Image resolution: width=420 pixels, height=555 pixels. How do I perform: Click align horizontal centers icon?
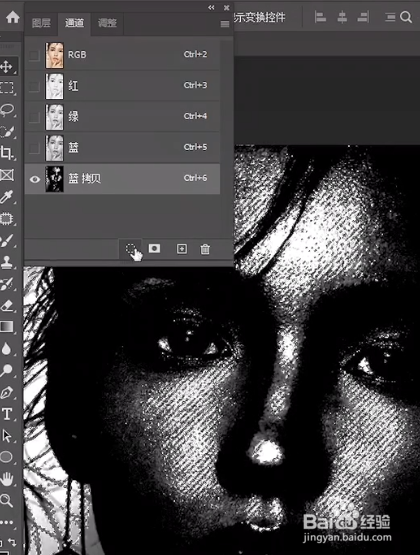tap(342, 17)
